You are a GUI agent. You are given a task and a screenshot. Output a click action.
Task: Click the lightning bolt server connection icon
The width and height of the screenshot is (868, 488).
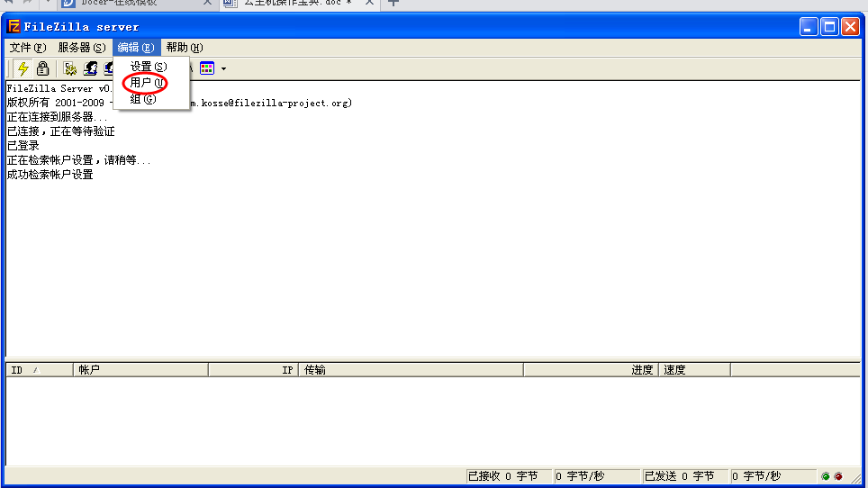23,68
